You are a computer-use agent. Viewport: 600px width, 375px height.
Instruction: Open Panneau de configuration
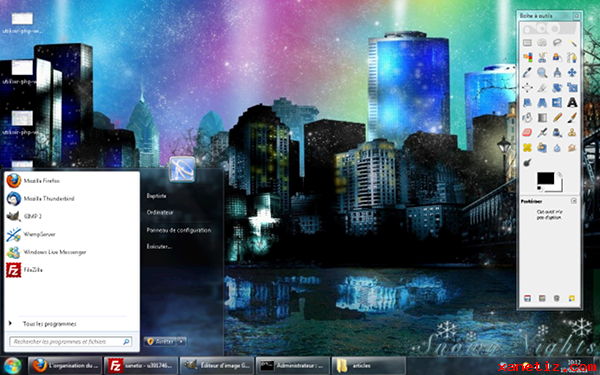tap(179, 230)
